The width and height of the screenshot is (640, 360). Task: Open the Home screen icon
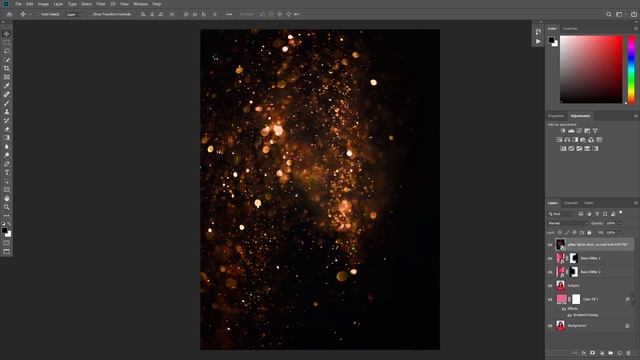(x=9, y=14)
